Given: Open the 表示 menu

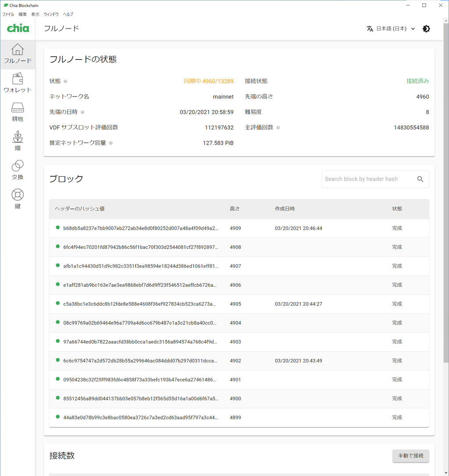Looking at the screenshot, I should tap(35, 14).
